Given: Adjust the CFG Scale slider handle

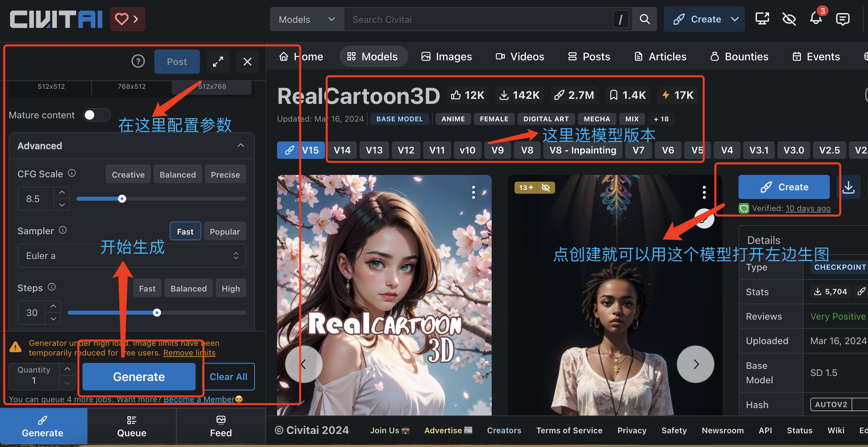Looking at the screenshot, I should pos(122,199).
